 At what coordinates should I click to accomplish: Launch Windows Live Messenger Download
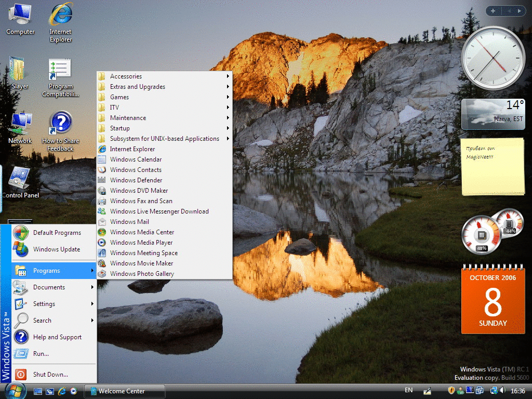pos(165,211)
